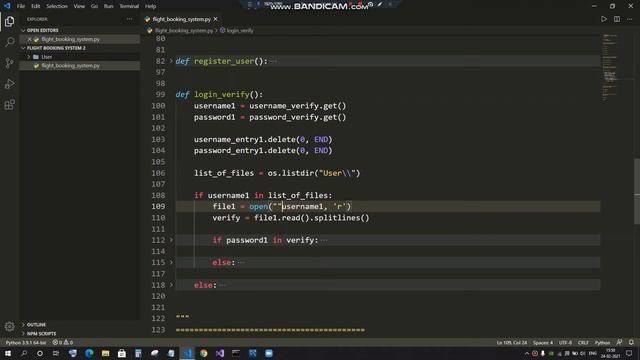
Task: Open Windows taskbar search
Action: click(x=24, y=353)
